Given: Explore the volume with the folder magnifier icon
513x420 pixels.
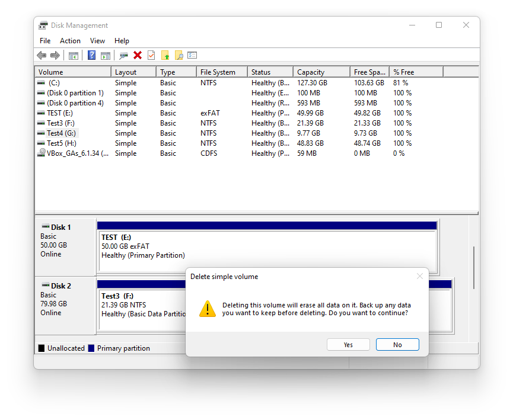Looking at the screenshot, I should tap(179, 55).
